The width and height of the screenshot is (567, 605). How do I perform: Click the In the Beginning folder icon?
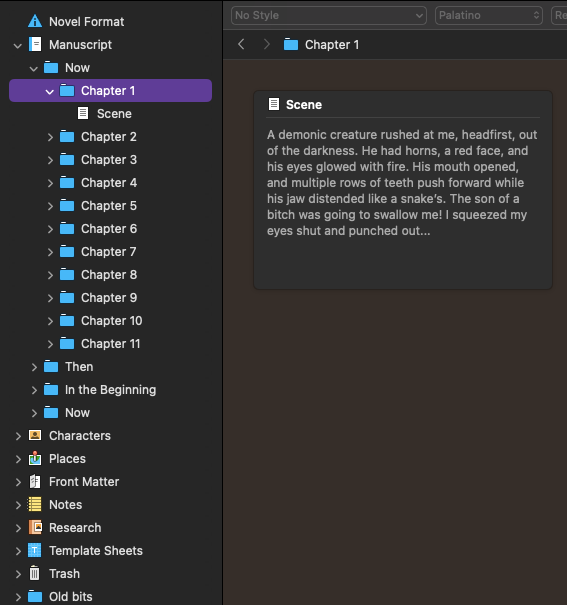(51, 389)
